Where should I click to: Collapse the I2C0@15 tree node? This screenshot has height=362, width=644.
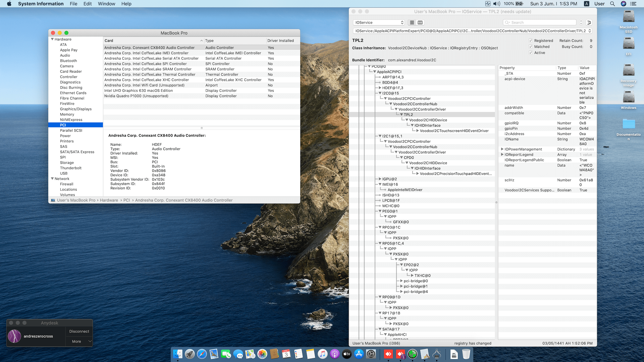click(x=380, y=93)
